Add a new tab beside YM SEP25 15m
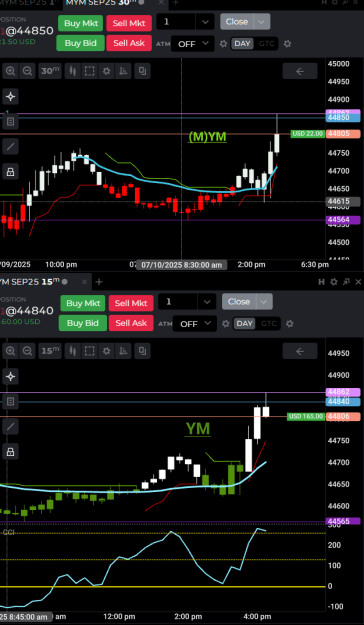 click(99, 282)
